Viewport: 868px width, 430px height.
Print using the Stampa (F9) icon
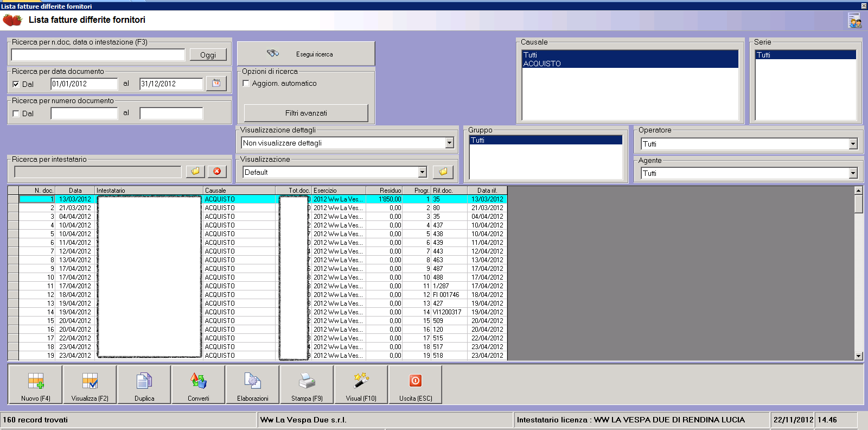tap(307, 384)
